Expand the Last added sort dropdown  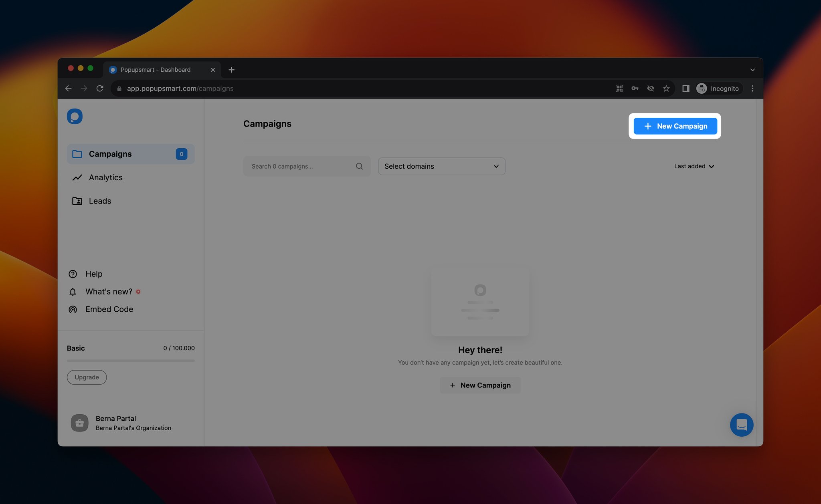click(694, 166)
